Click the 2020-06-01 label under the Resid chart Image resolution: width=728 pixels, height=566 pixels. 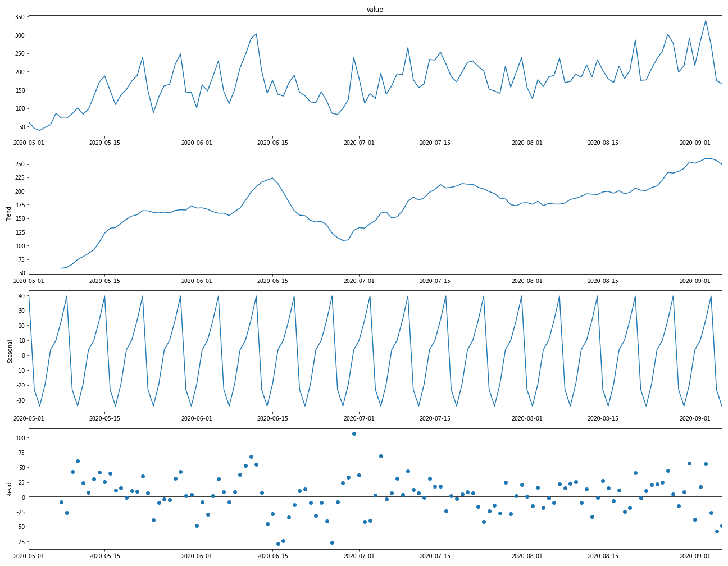tap(197, 556)
